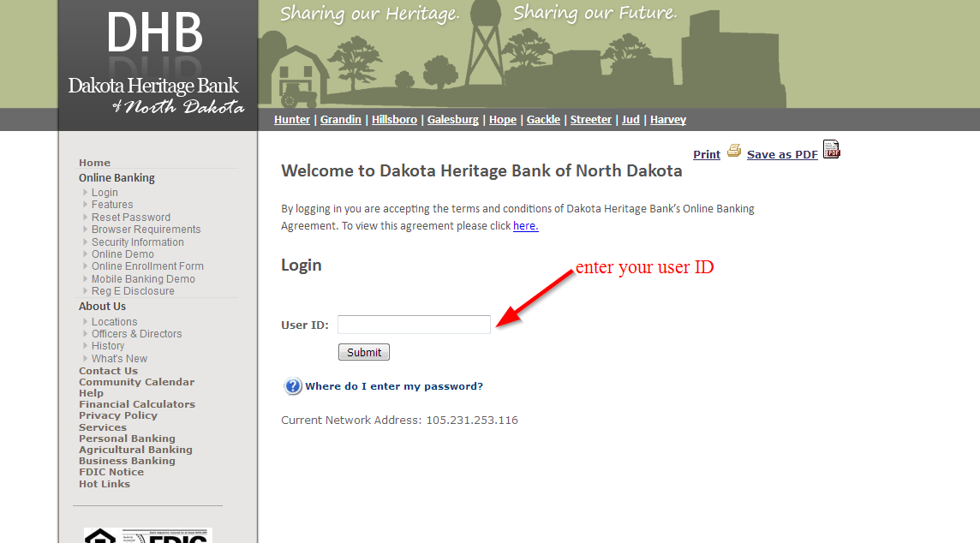Select Online Banking sidebar heading
Viewport: 980px width, 543px height.
click(x=117, y=177)
